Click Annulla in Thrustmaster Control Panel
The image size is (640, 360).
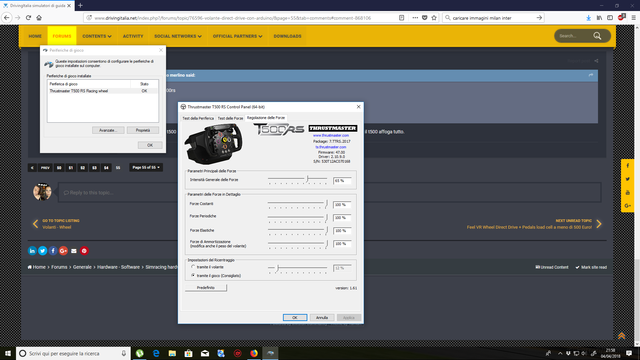coord(322,318)
